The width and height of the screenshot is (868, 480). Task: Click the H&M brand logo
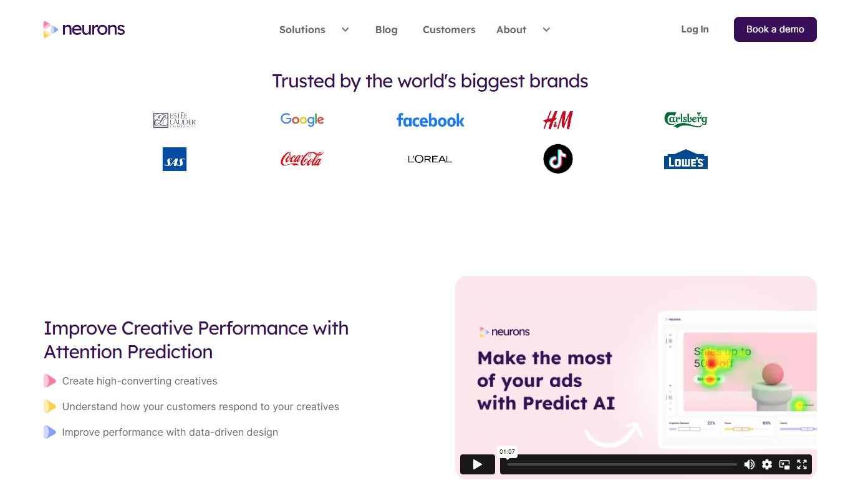click(558, 120)
